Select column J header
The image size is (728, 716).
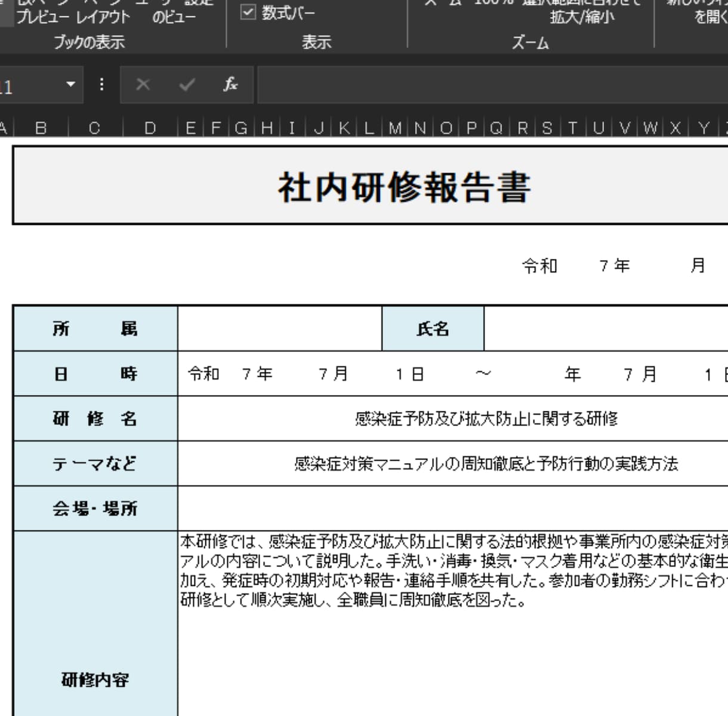click(x=319, y=128)
